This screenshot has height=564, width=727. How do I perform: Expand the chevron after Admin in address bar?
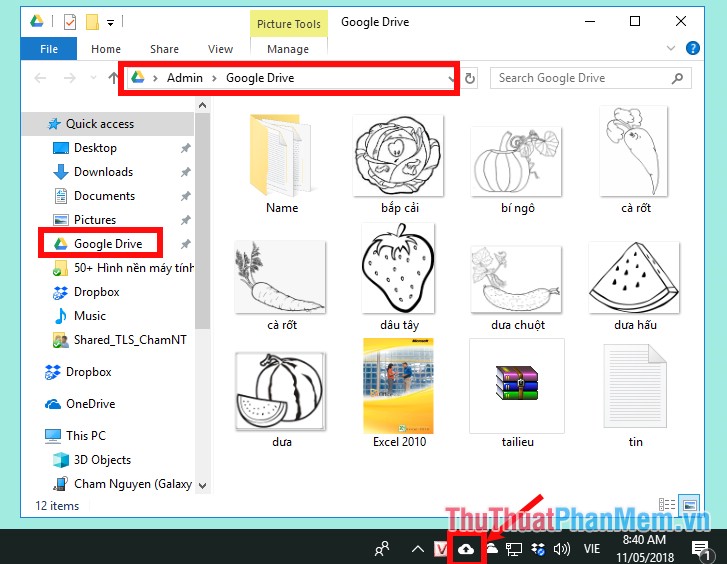(x=214, y=78)
